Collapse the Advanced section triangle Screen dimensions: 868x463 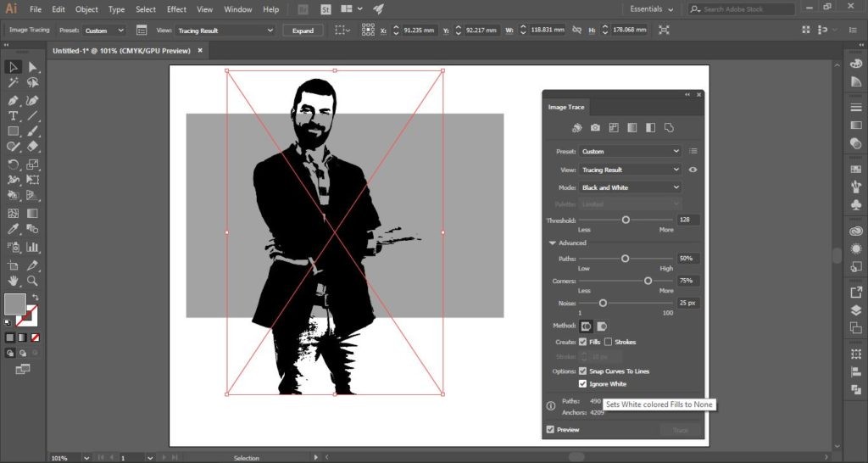pos(552,243)
